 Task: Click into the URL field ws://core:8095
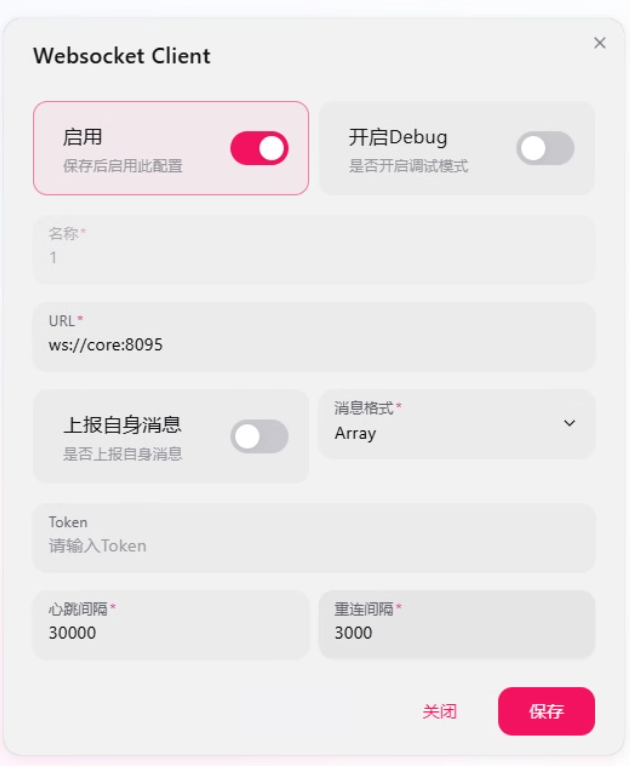314,345
